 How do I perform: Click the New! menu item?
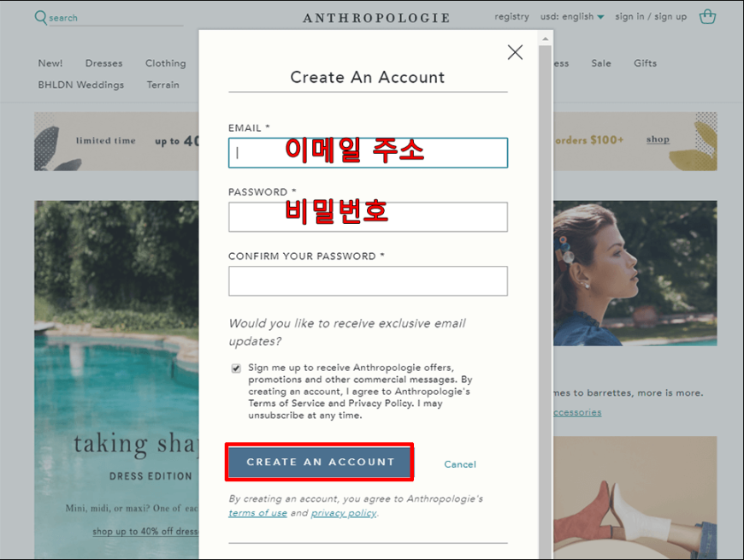click(50, 63)
